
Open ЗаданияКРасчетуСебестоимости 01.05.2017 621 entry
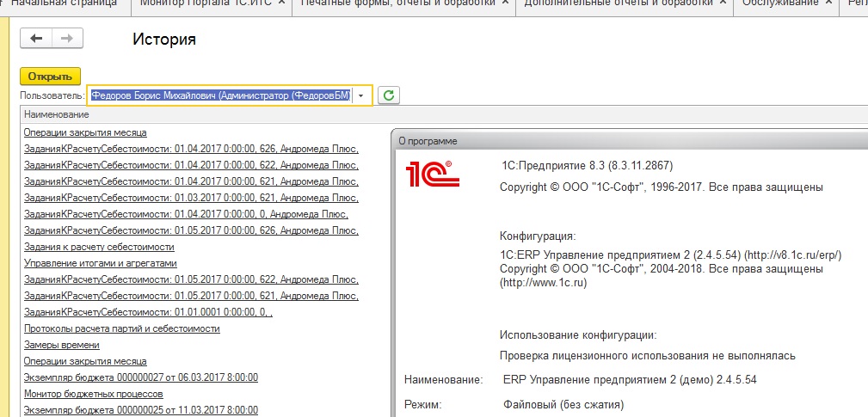click(191, 296)
